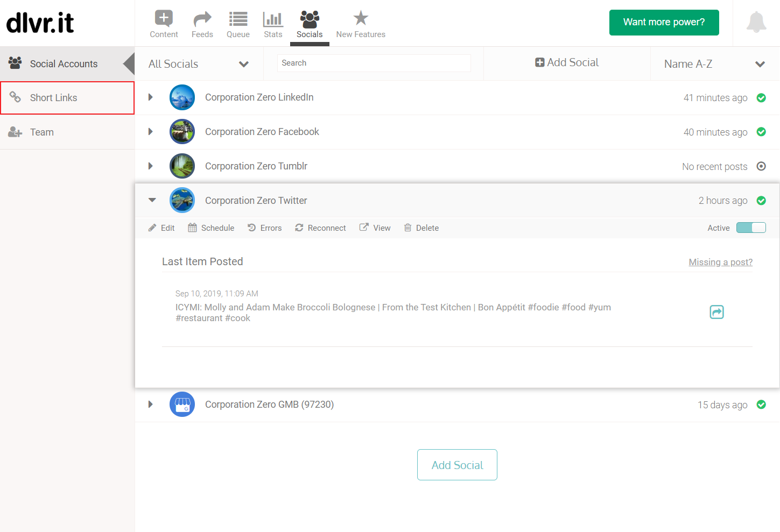Open New Features star icon
This screenshot has height=532, width=780.
[361, 18]
